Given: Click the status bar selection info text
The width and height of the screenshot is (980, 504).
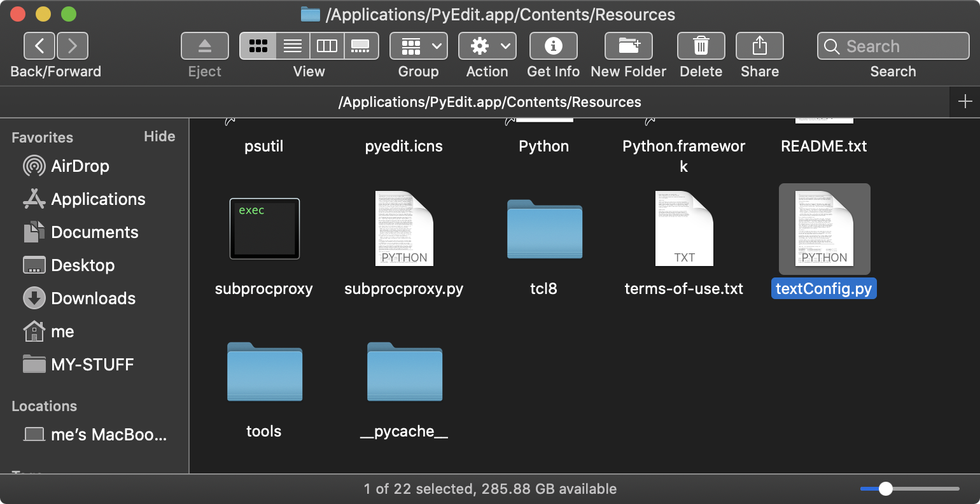Looking at the screenshot, I should coord(490,489).
